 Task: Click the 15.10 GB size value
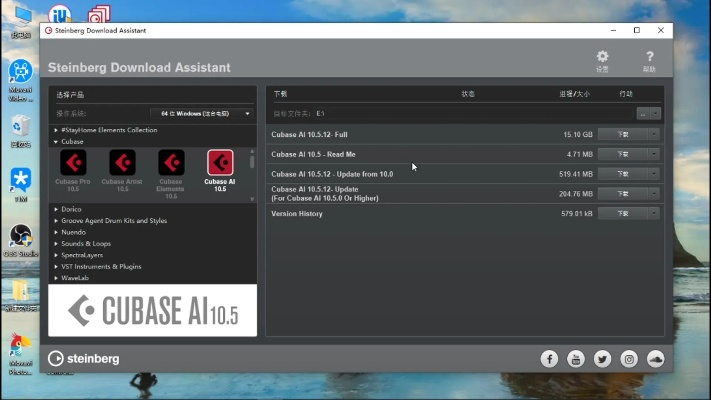(x=578, y=135)
